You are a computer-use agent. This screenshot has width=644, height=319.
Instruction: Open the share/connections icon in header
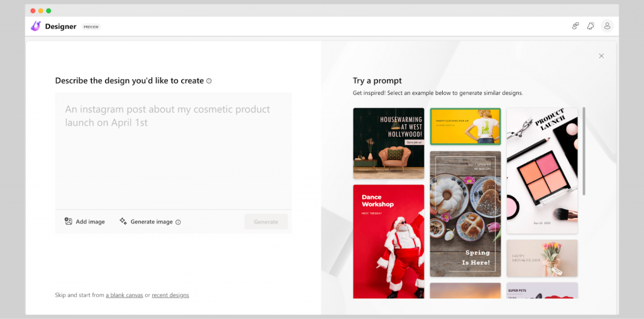click(x=575, y=26)
